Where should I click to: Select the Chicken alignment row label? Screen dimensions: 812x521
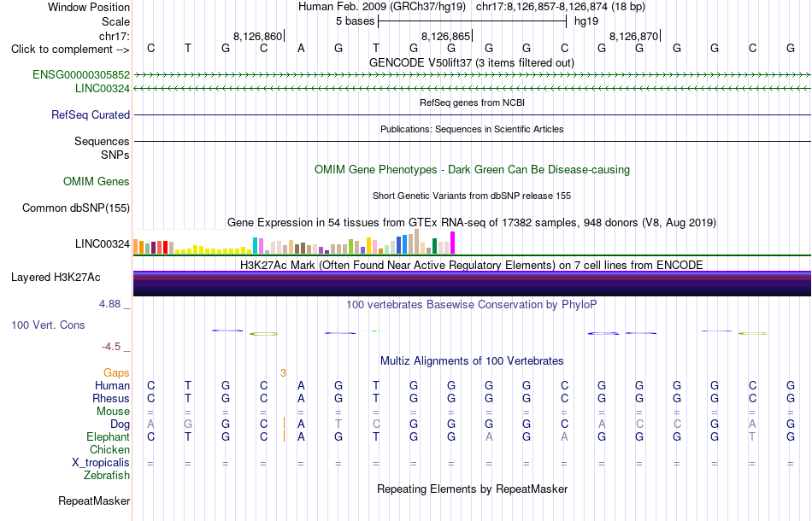click(109, 449)
